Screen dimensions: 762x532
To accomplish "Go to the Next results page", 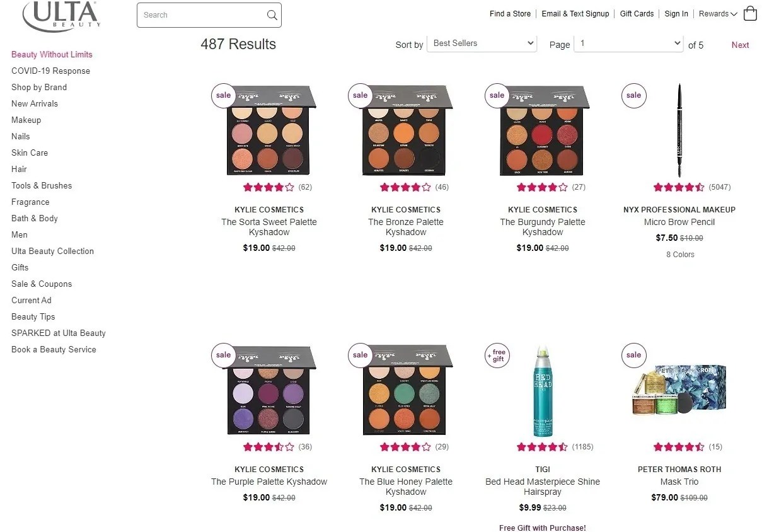I will point(740,45).
